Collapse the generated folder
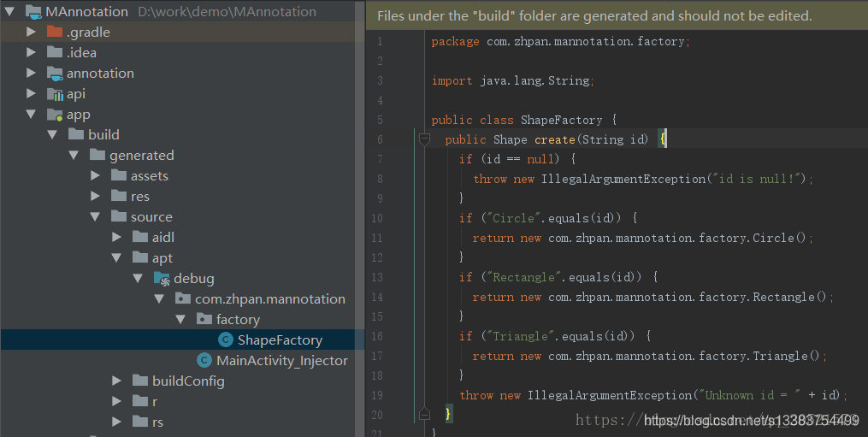Screen dimensions: 868x437 [x=74, y=155]
